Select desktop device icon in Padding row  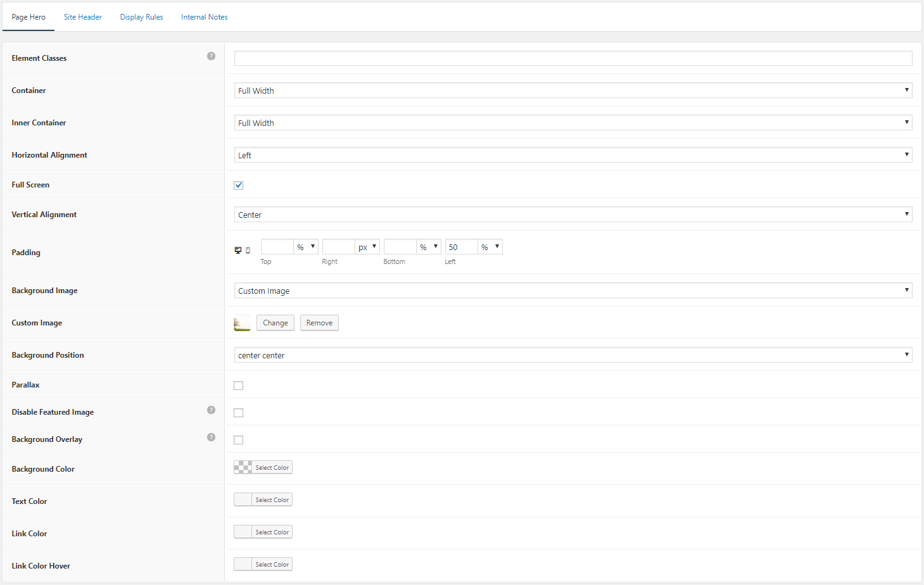coord(238,250)
